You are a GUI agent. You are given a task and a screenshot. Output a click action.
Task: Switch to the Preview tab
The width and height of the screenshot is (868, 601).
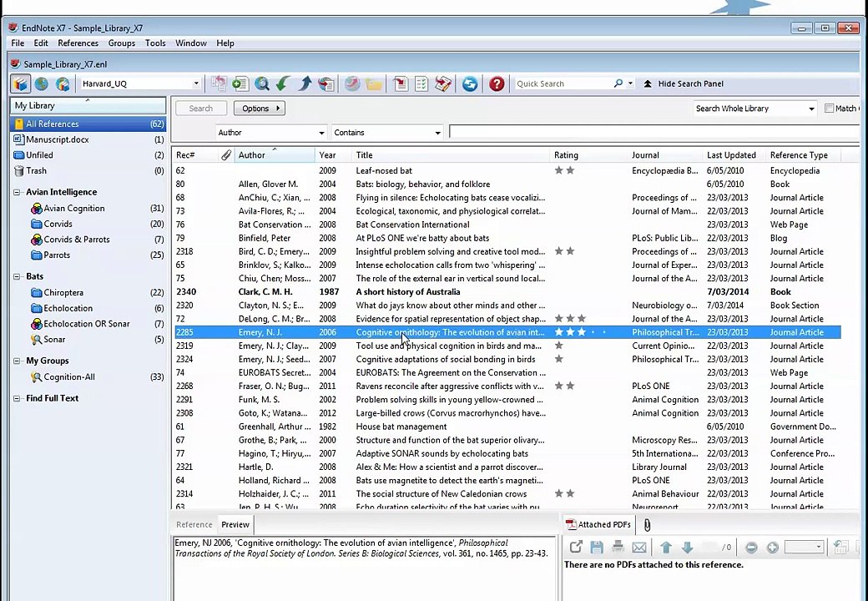pos(235,525)
